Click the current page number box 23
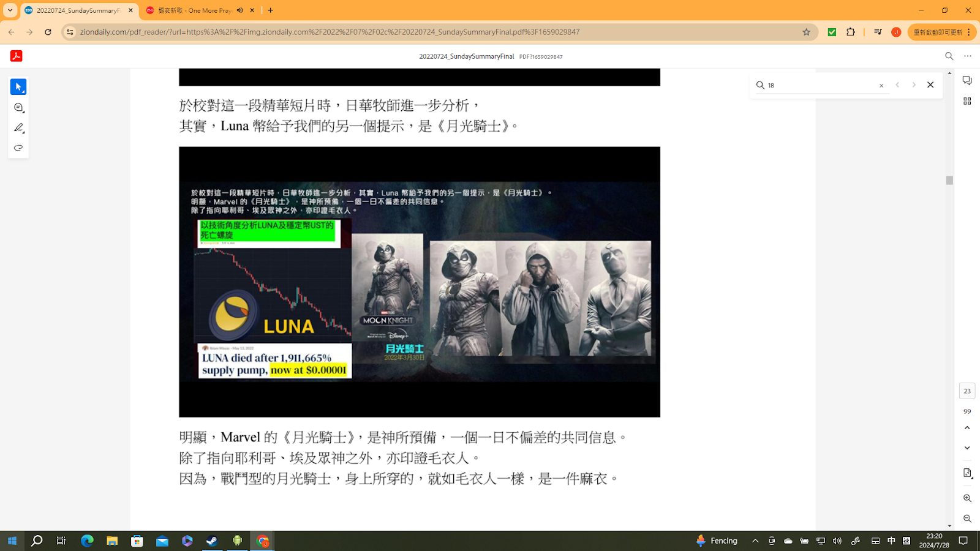Image resolution: width=980 pixels, height=551 pixels. tap(967, 391)
